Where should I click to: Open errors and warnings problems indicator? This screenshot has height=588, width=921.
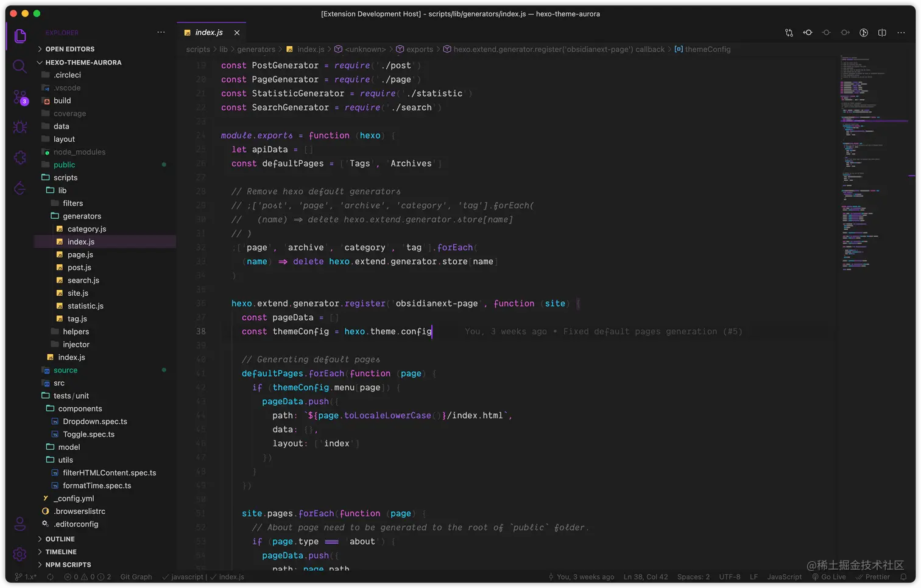click(88, 577)
